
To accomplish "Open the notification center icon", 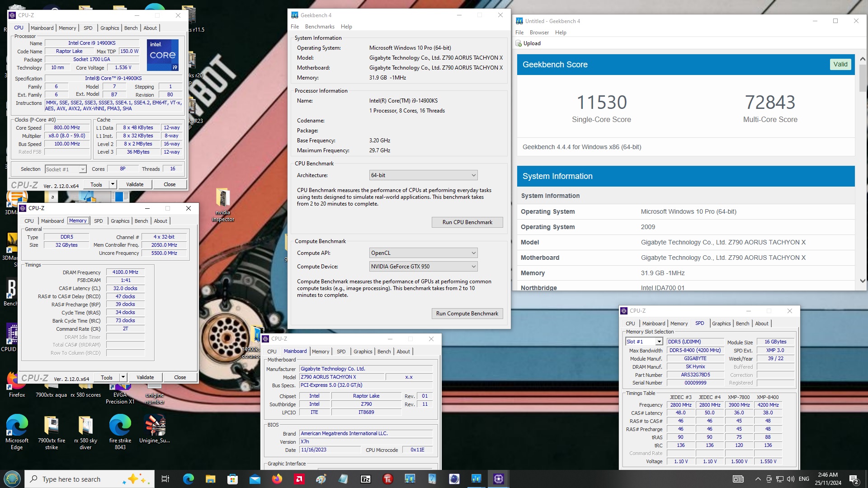I will coord(854,479).
